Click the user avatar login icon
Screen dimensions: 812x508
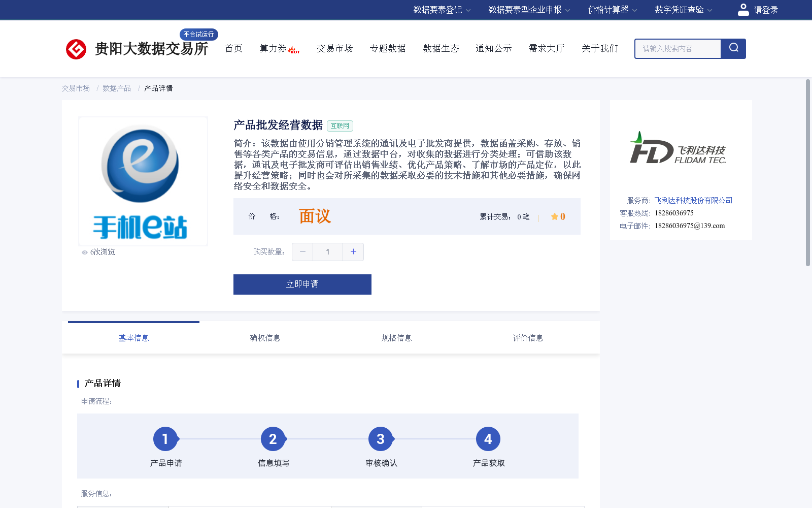pos(743,10)
